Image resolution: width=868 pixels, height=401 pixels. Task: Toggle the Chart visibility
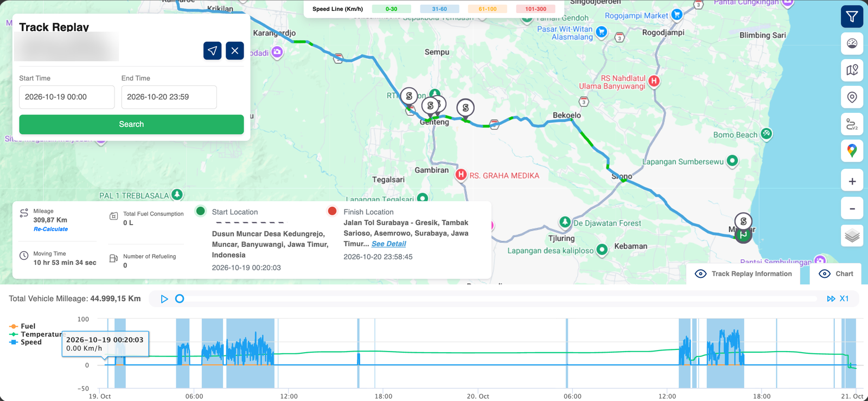tap(836, 273)
